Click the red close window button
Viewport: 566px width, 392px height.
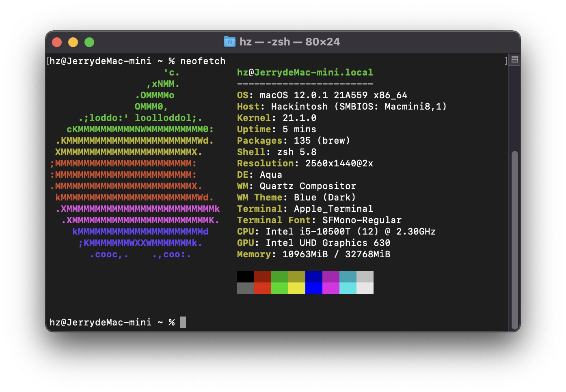tap(57, 42)
